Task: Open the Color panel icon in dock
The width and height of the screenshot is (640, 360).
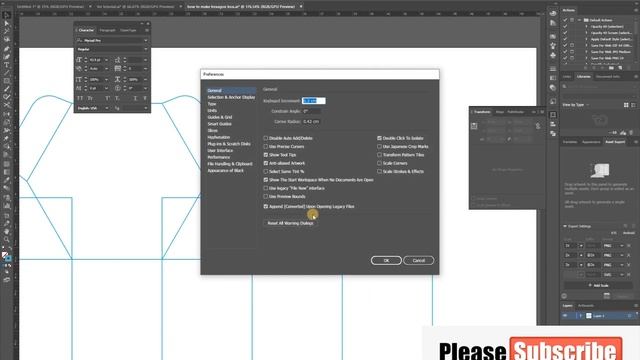Action: point(553,13)
